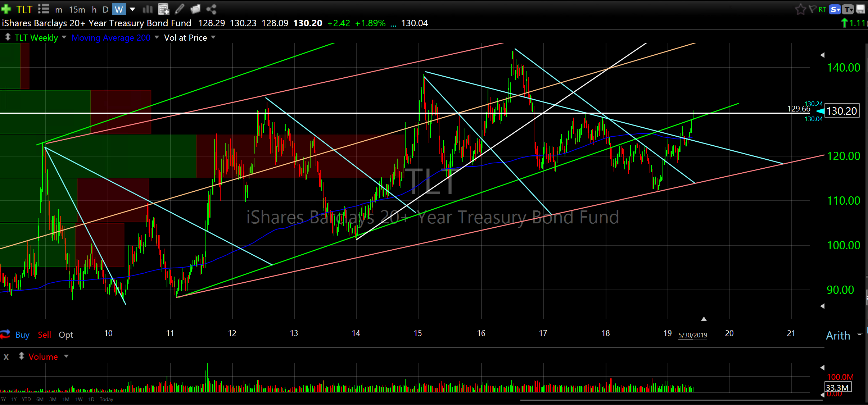Open the add indicator calendar-grid icon

(163, 9)
